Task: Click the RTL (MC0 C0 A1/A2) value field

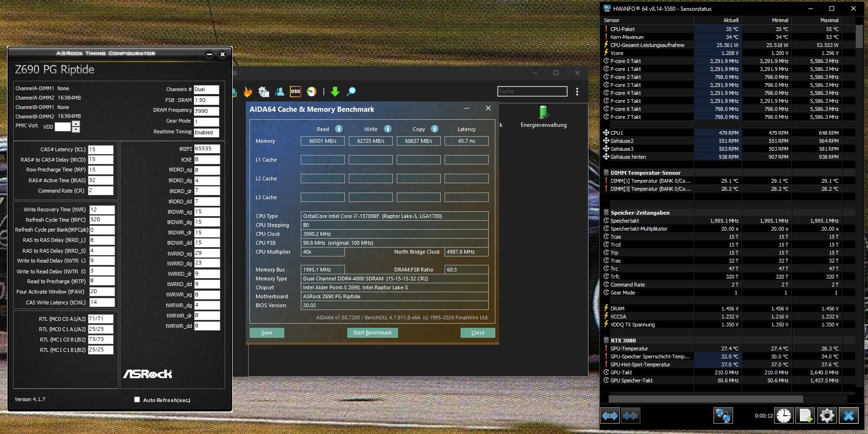Action: pyautogui.click(x=101, y=319)
